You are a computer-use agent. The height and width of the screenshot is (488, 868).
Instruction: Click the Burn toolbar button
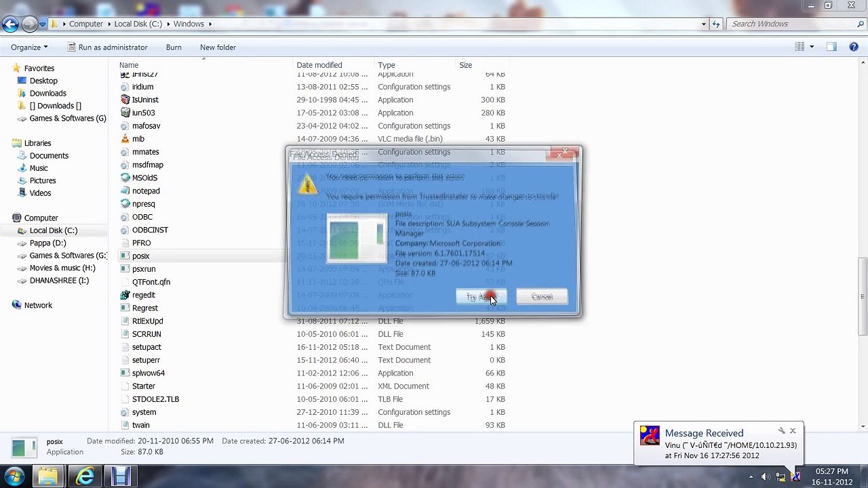(174, 47)
